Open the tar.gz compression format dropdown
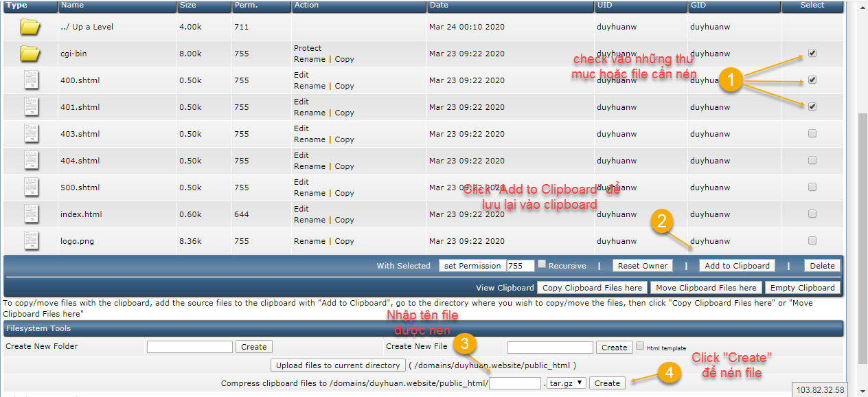 click(567, 383)
